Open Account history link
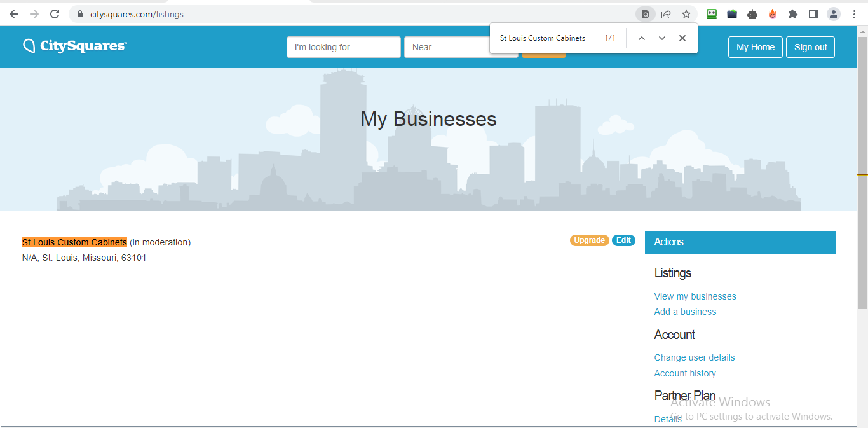 click(x=685, y=373)
